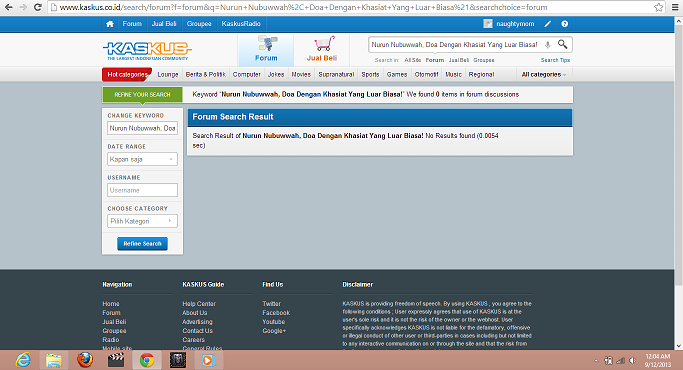Image resolution: width=683 pixels, height=370 pixels.
Task: Reload the page with refresh icon
Action: point(38,7)
